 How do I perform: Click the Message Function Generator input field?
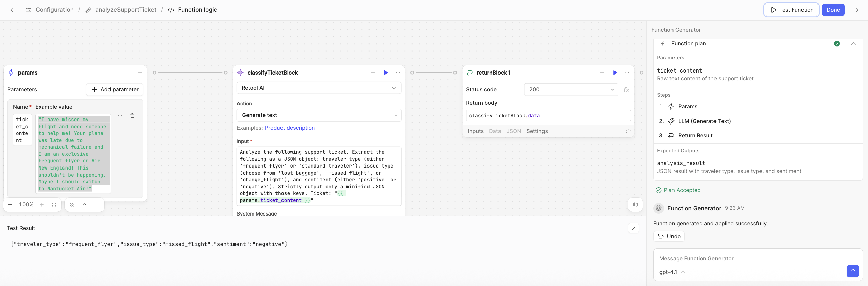(x=748, y=259)
